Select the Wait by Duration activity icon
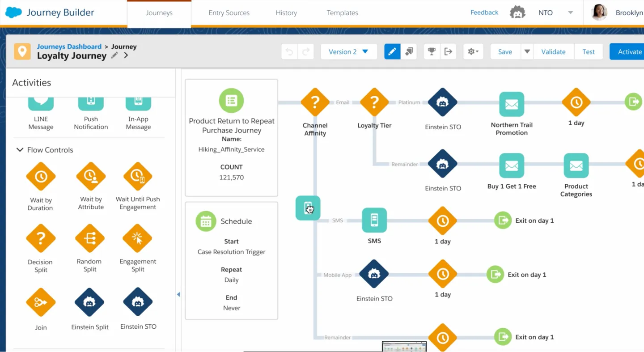 [x=41, y=177]
